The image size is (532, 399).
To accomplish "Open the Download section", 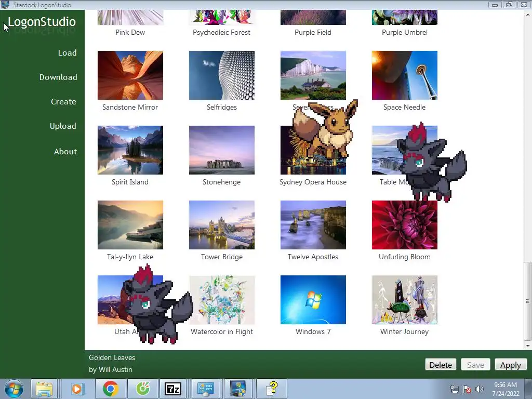I will tap(58, 77).
